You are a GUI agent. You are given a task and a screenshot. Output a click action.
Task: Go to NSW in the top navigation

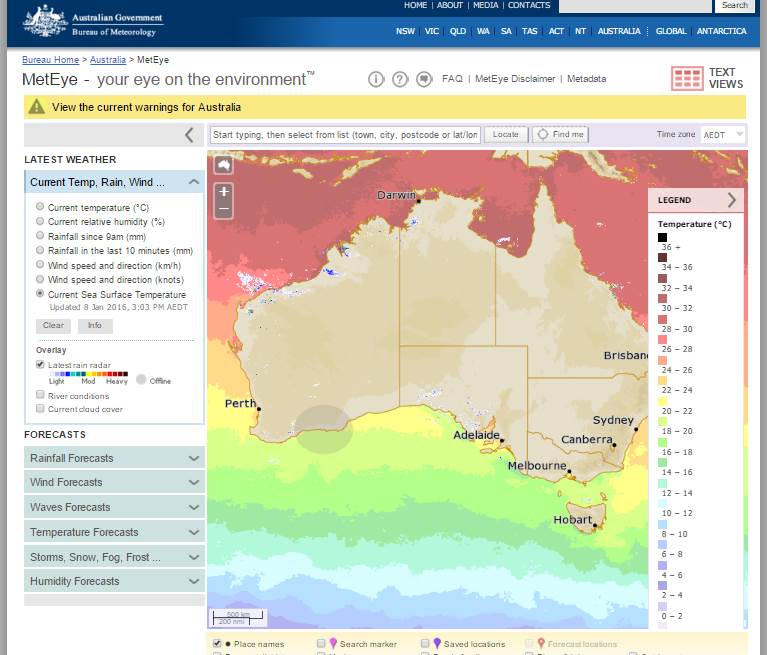tap(405, 31)
